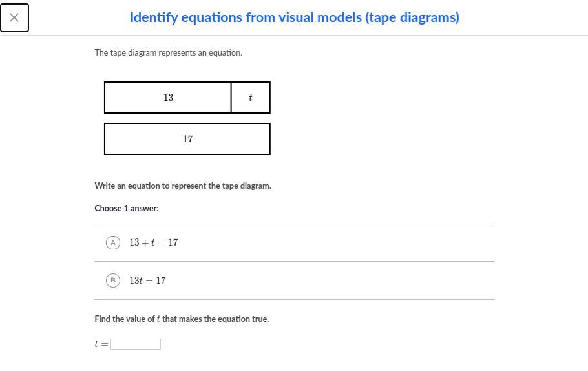Click the equation text 13t = 17

tap(147, 281)
